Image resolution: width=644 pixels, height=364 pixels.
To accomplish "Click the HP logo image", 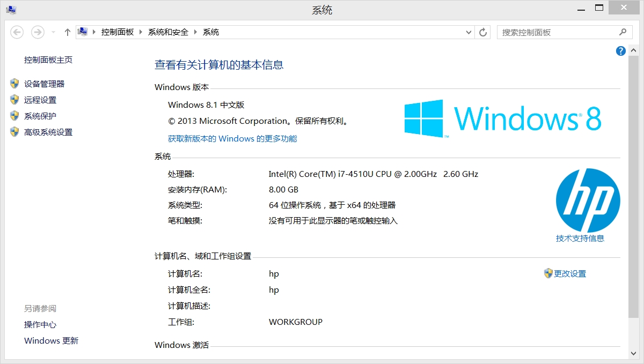I will (x=588, y=200).
